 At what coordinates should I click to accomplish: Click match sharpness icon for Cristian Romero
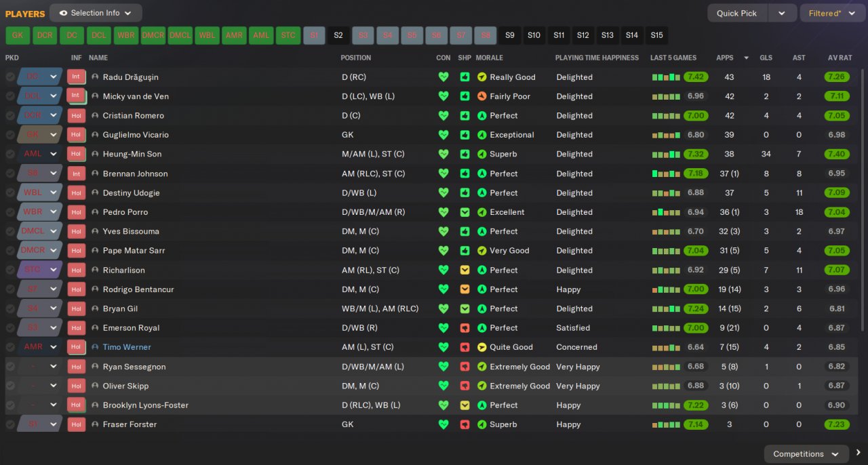465,116
